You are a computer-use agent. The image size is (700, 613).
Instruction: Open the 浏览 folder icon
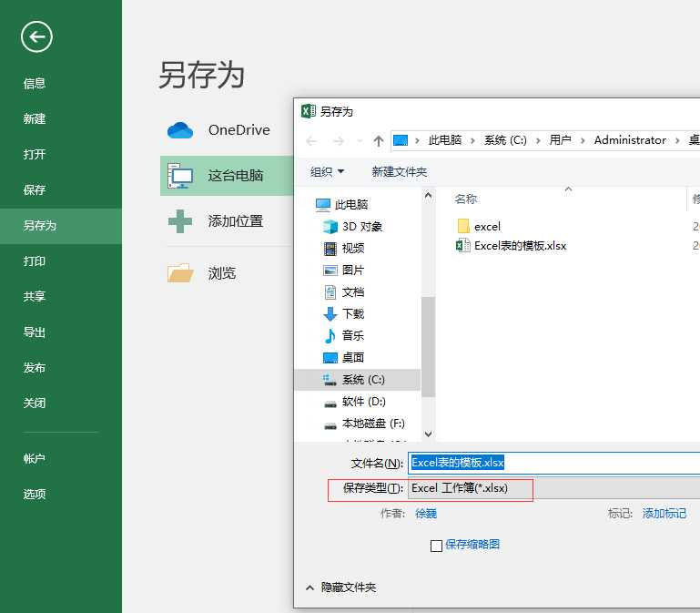pos(180,273)
